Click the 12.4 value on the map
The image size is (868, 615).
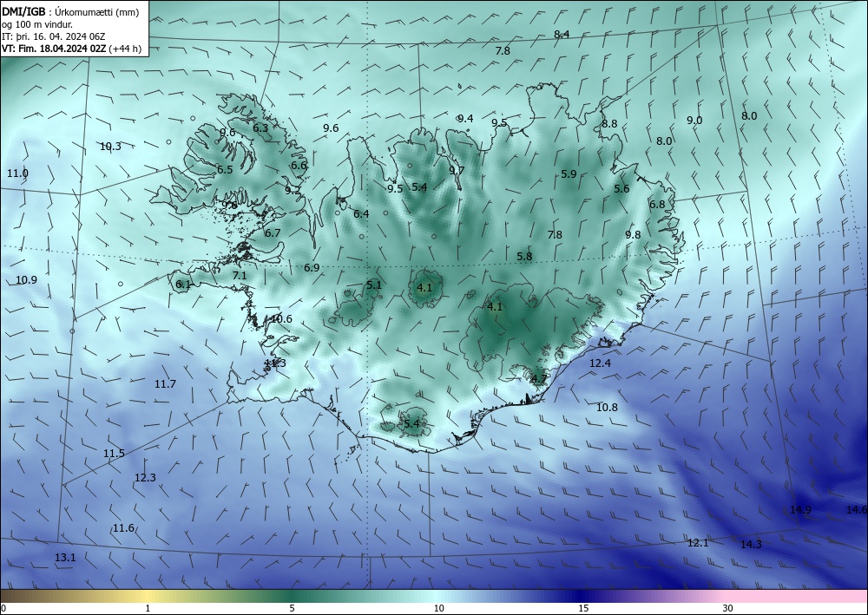pos(600,363)
